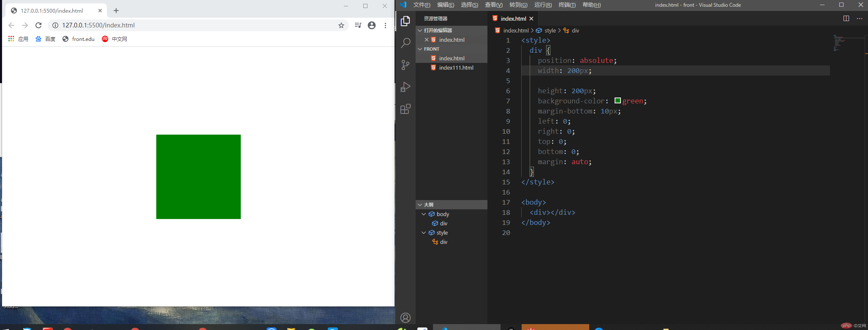
Task: View site information icon in address bar
Action: tap(55, 25)
